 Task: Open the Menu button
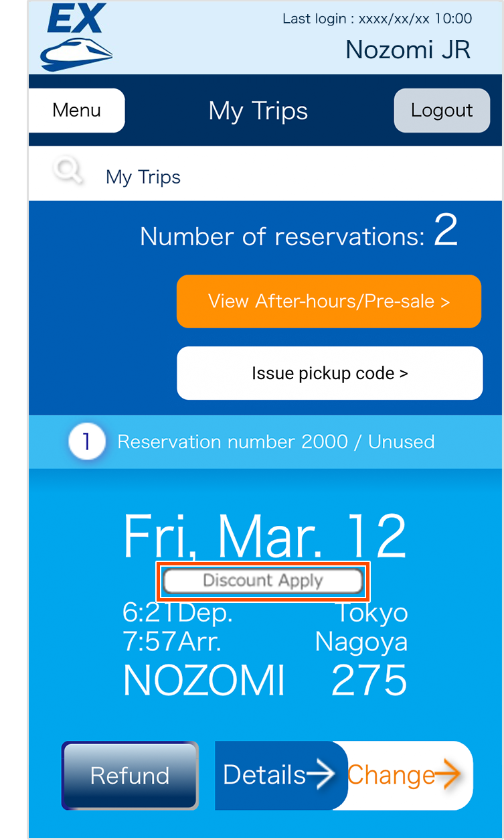coord(77,111)
